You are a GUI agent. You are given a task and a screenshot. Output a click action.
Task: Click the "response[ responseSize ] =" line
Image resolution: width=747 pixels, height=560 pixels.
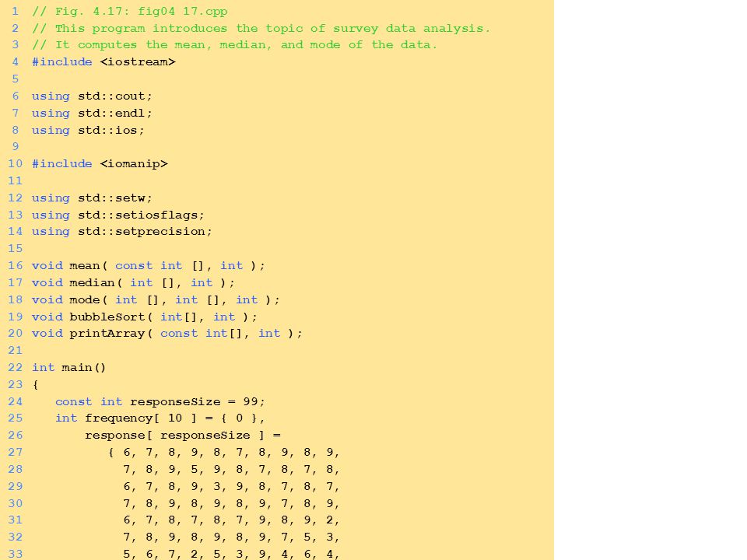click(x=182, y=436)
